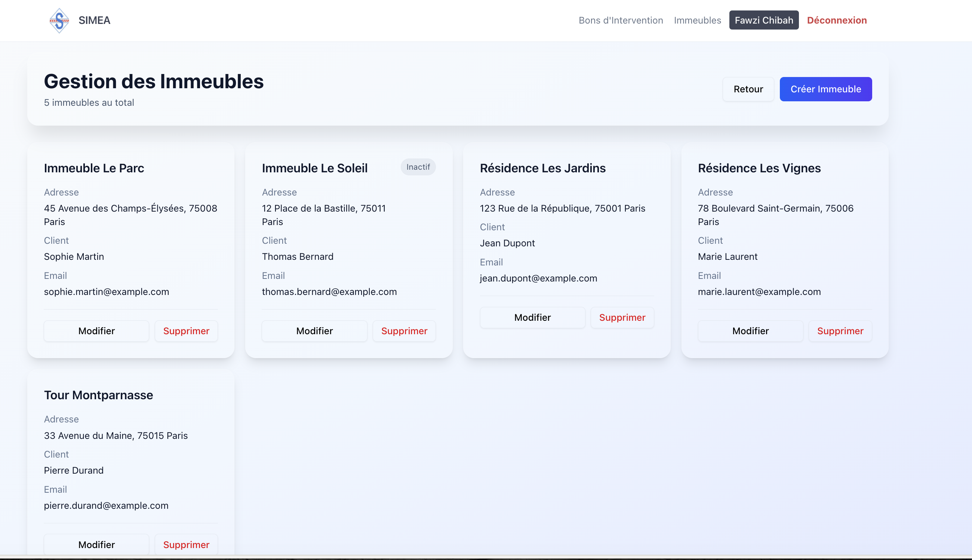Delete Résidence Les Jardins
The height and width of the screenshot is (560, 972).
coord(622,317)
